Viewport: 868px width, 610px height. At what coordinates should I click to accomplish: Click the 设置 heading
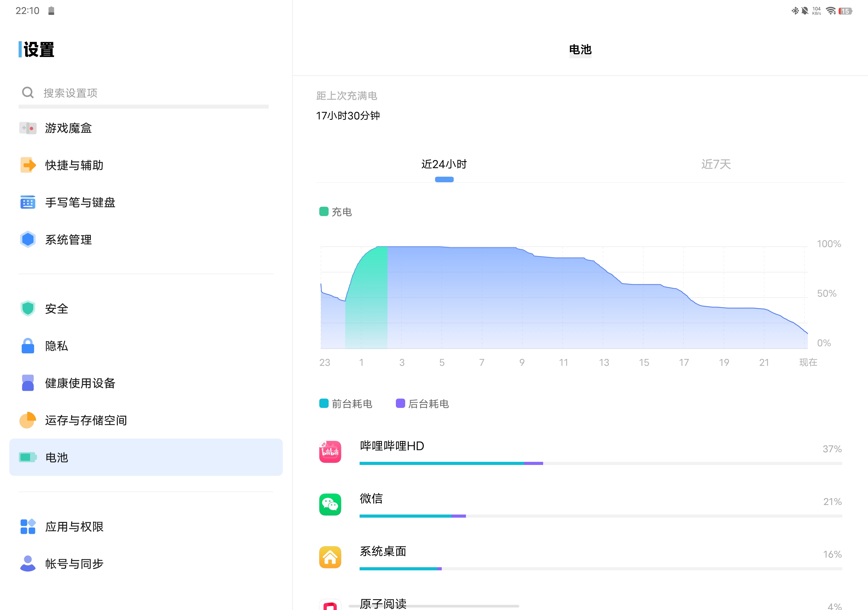tap(38, 50)
